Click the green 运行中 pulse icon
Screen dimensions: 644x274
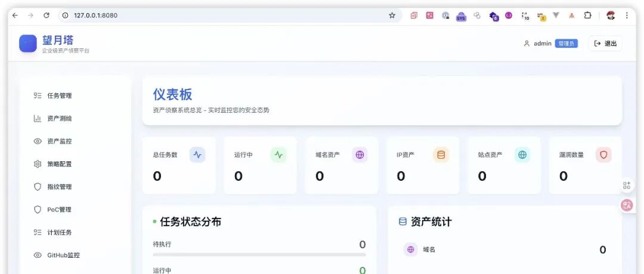click(x=279, y=155)
